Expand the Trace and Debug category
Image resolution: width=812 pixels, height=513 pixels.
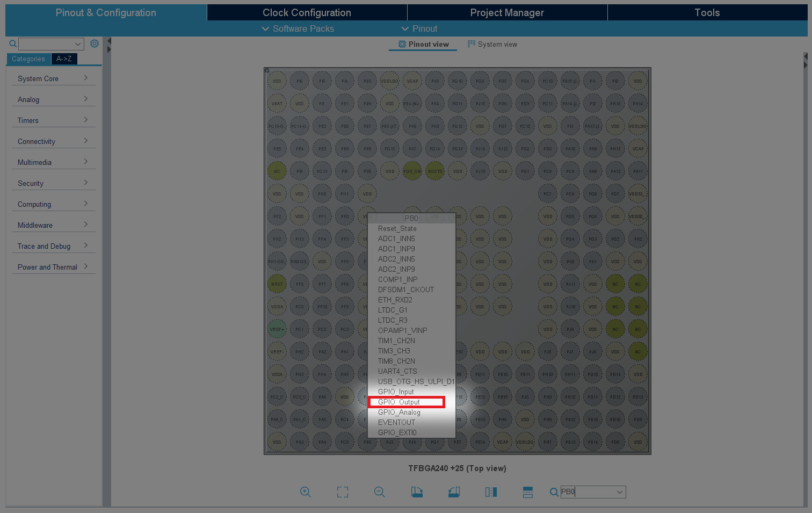[x=53, y=246]
